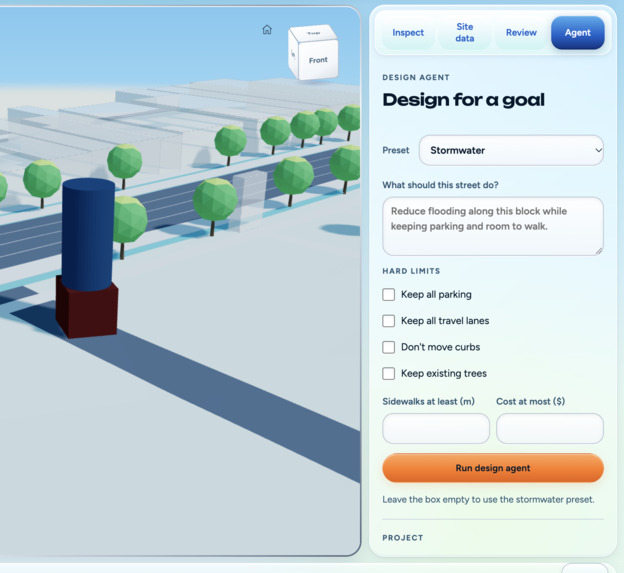
Task: Enable Keep existing trees checkbox
Action: coord(388,373)
